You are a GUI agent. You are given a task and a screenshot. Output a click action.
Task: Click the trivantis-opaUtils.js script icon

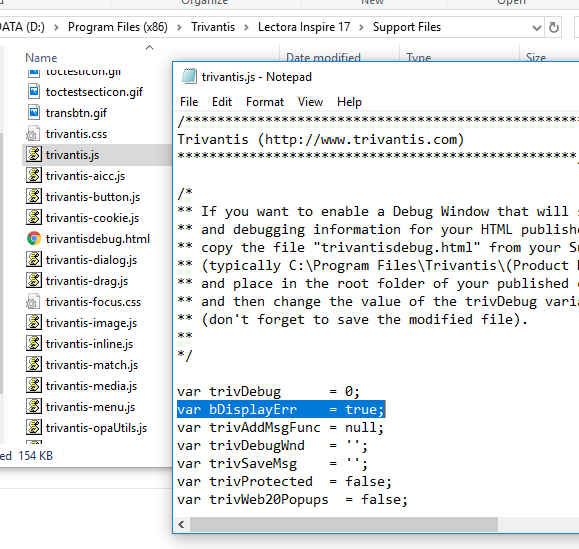34,428
